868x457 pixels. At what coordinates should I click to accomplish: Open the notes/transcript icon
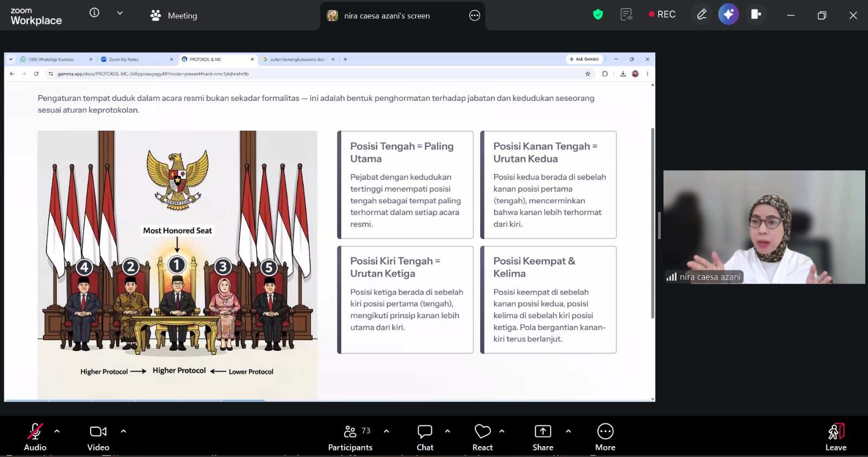click(x=627, y=15)
